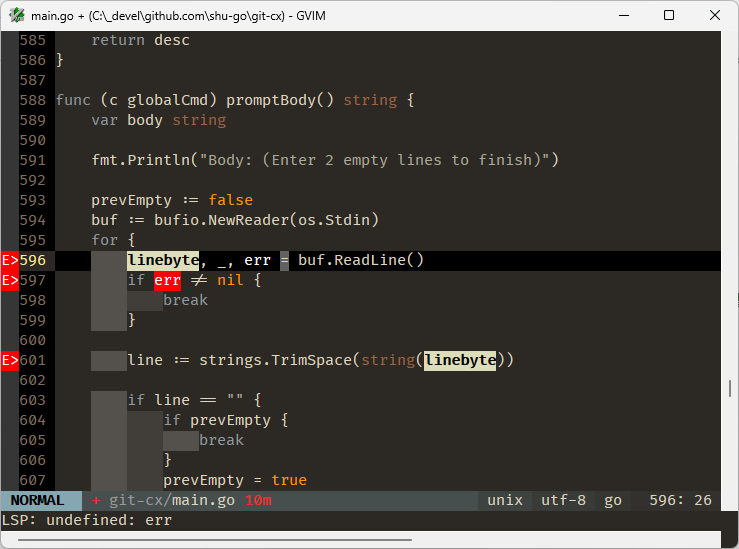Click the window title bar text

(178, 16)
